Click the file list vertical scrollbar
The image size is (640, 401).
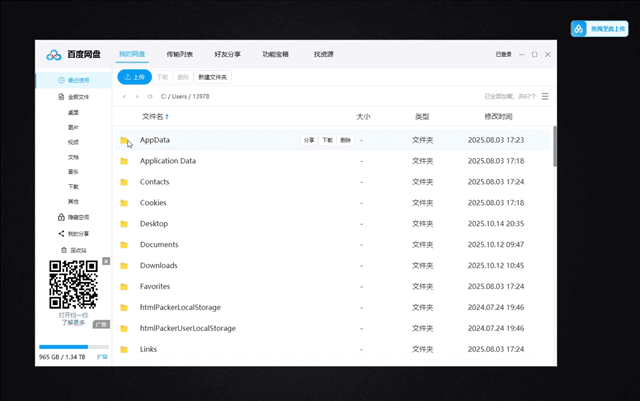click(x=555, y=146)
